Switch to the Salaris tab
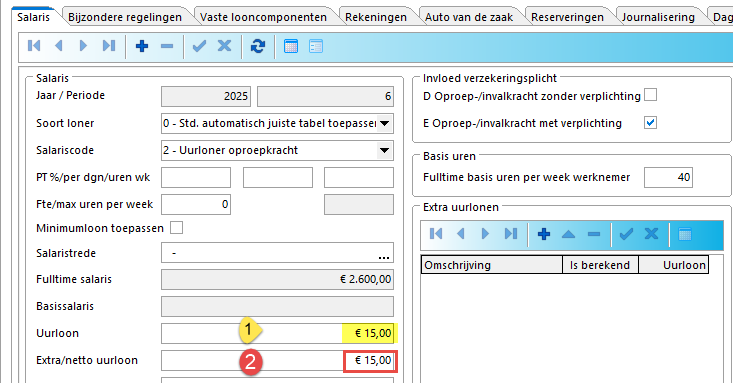This screenshot has width=733, height=383. point(33,17)
